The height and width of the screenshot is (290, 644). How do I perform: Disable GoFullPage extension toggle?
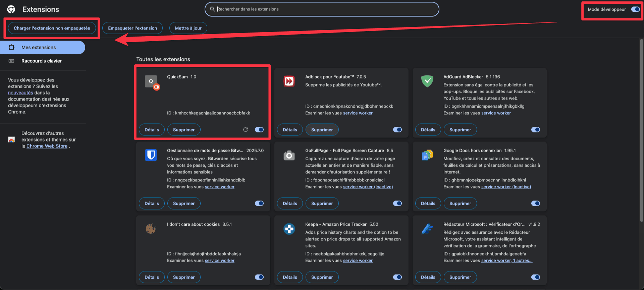tap(397, 204)
